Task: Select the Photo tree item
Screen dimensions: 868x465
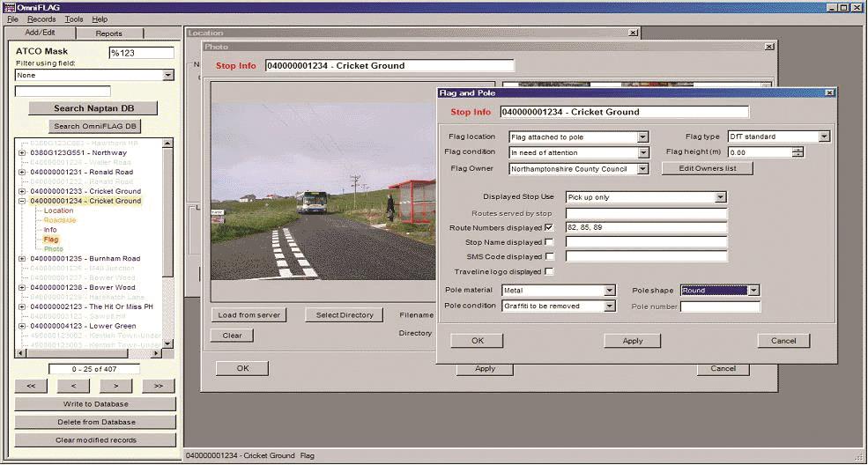Action: click(53, 249)
